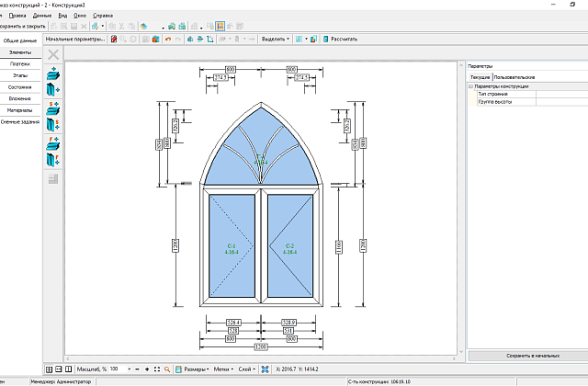Add a horizontal profile marked F+
Viewport: 588px width, 386px height.
click(x=53, y=143)
